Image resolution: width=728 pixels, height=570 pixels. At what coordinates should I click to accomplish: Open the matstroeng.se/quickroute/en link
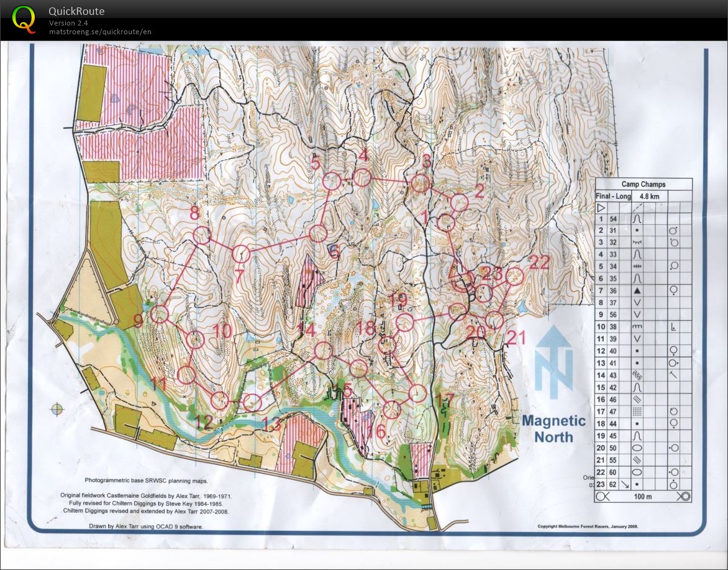[99, 31]
